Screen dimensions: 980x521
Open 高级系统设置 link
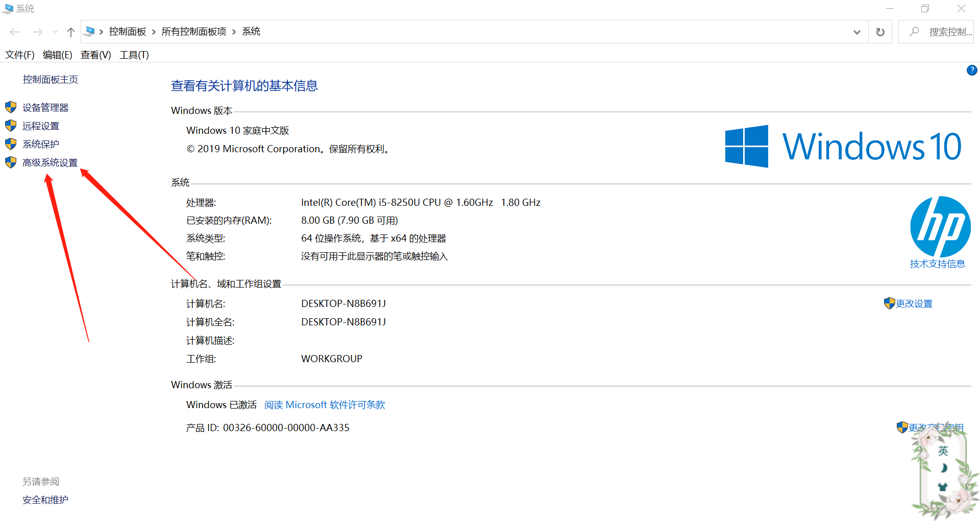(50, 163)
